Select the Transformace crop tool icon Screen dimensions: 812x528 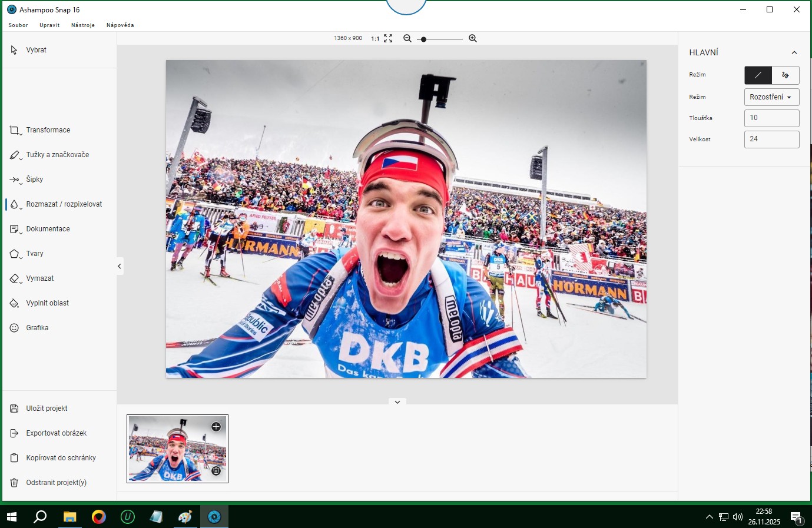pyautogui.click(x=15, y=130)
